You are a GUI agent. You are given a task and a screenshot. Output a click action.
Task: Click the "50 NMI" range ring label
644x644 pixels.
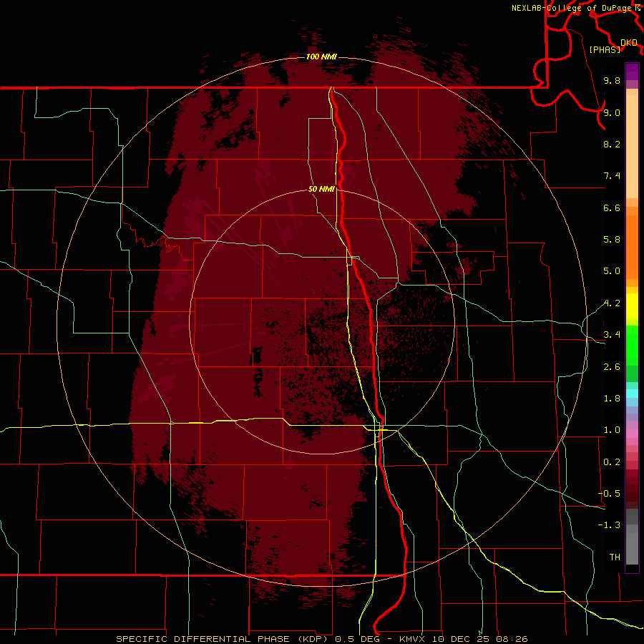[321, 189]
